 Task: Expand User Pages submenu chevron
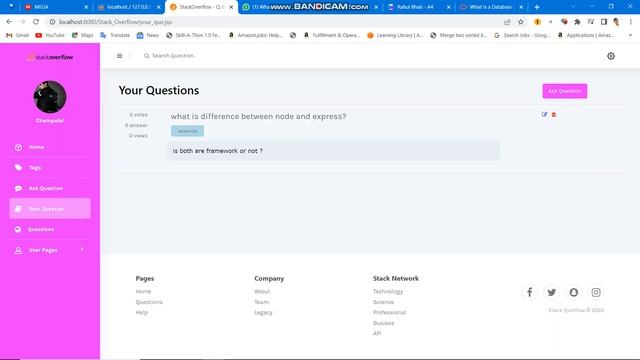coord(82,250)
